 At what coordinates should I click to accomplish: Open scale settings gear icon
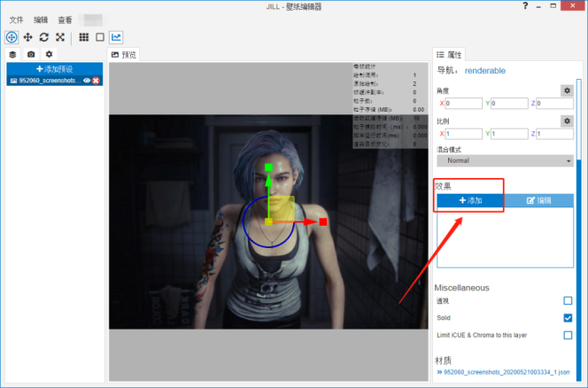[x=567, y=120]
